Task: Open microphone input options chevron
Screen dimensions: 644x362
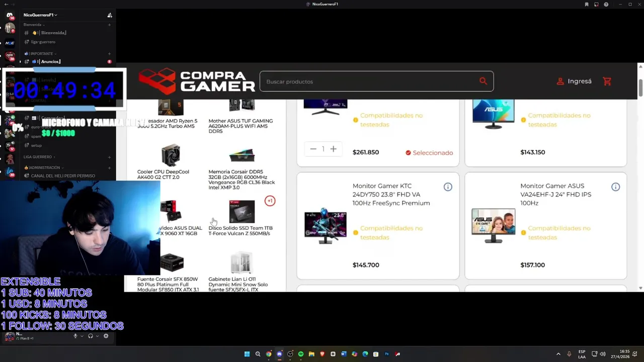Action: click(x=82, y=336)
